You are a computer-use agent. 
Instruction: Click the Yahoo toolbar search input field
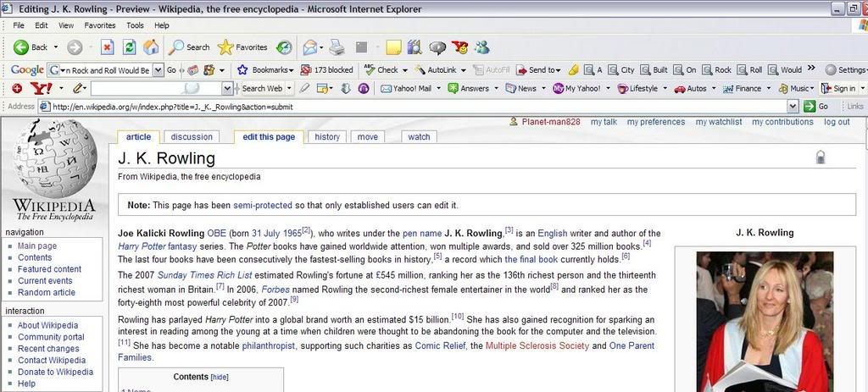point(156,88)
